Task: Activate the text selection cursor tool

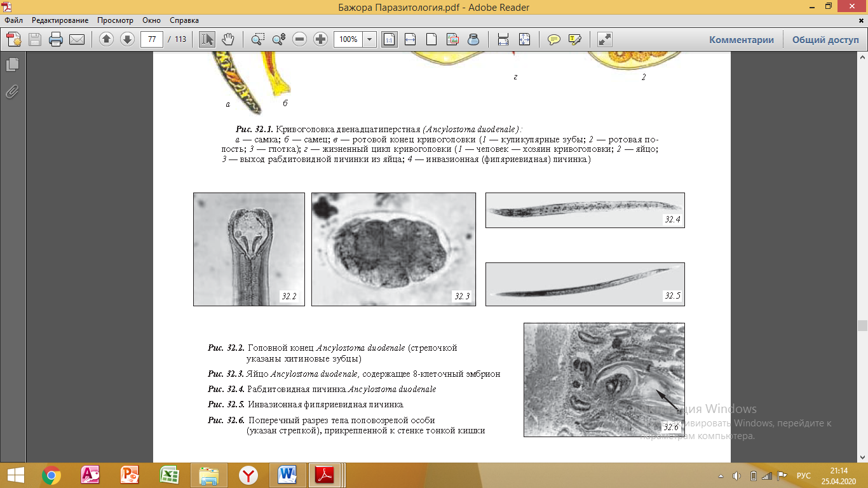Action: (x=207, y=39)
